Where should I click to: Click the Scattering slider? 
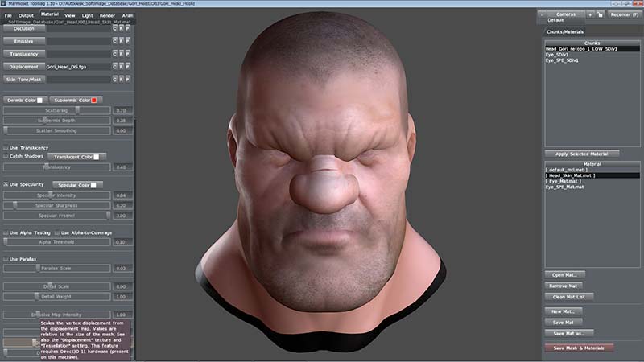click(56, 110)
